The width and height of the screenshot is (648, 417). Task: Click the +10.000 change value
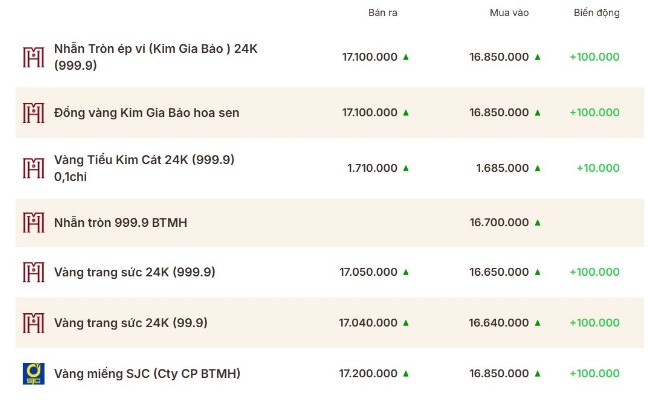tap(597, 168)
